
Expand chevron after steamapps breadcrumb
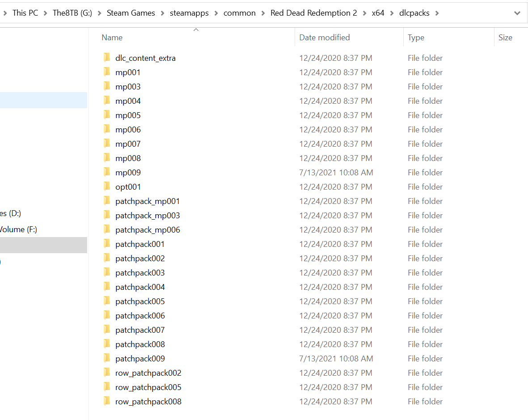[216, 13]
